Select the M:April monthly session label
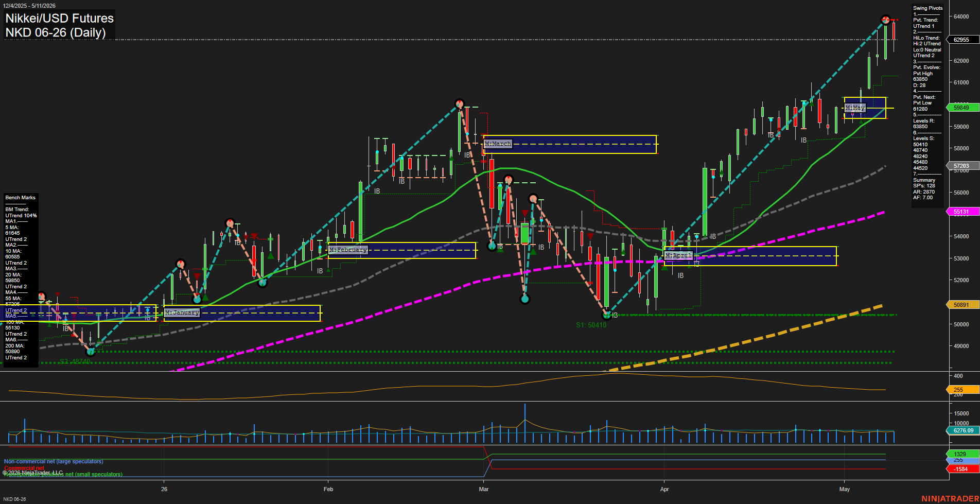Screen dimensions: 980x504 coord(678,255)
